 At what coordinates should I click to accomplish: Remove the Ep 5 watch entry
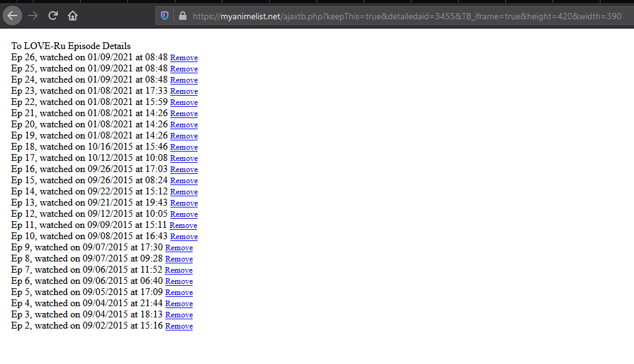point(179,293)
